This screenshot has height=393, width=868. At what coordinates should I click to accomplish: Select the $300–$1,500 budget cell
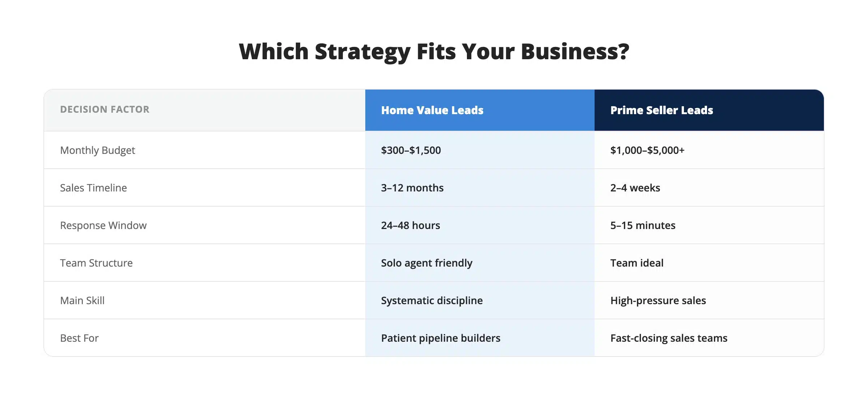480,150
